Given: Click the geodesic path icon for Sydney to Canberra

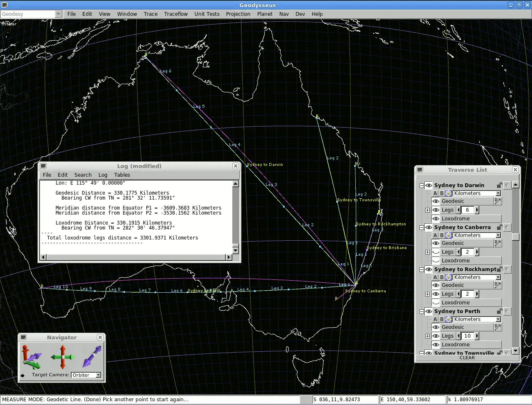Looking at the screenshot, I should [x=498, y=243].
